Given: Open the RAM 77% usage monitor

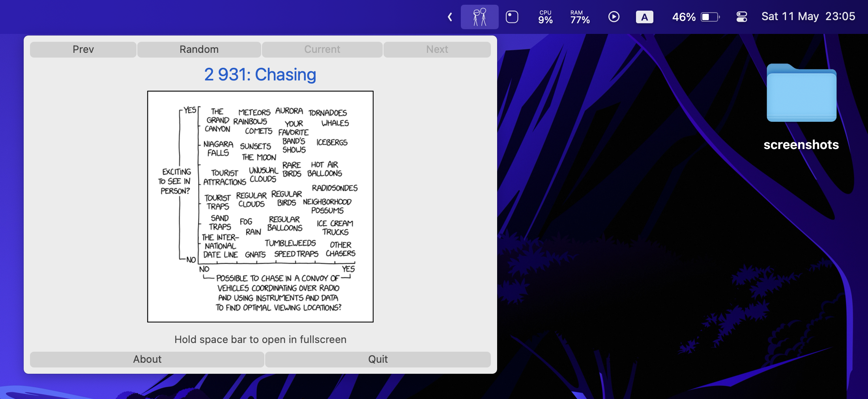Looking at the screenshot, I should pyautogui.click(x=580, y=17).
